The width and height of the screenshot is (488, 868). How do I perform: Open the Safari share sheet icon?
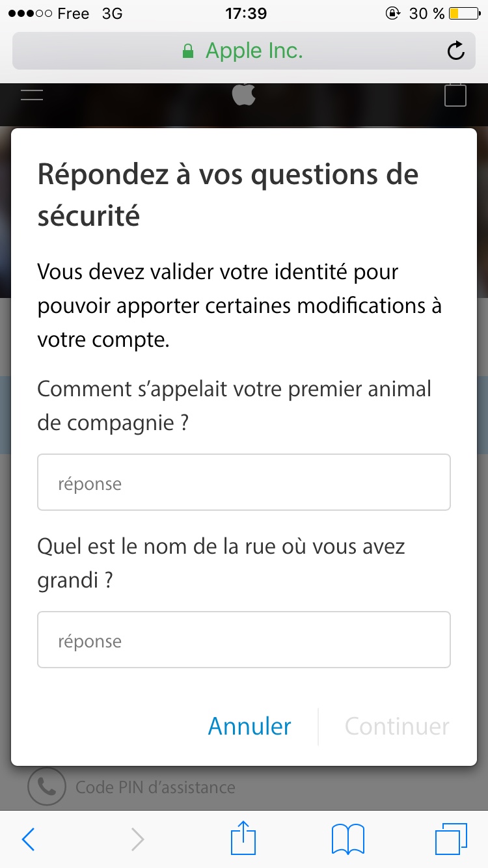[244, 837]
